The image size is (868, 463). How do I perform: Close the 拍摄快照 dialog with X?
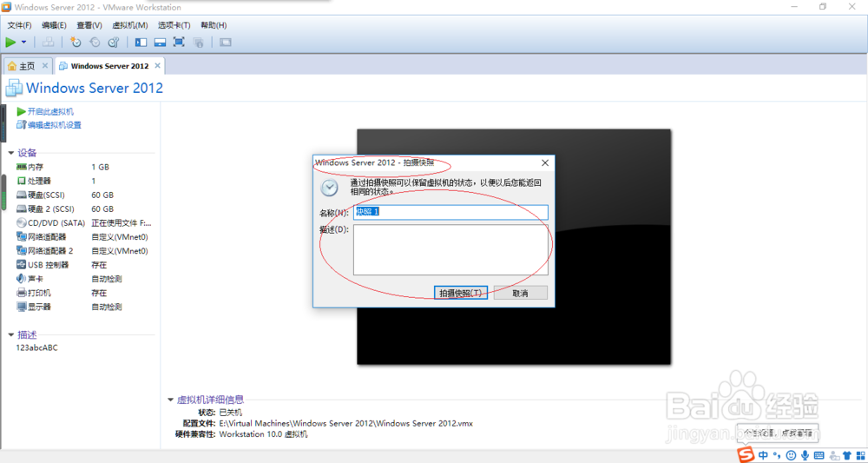click(x=545, y=162)
